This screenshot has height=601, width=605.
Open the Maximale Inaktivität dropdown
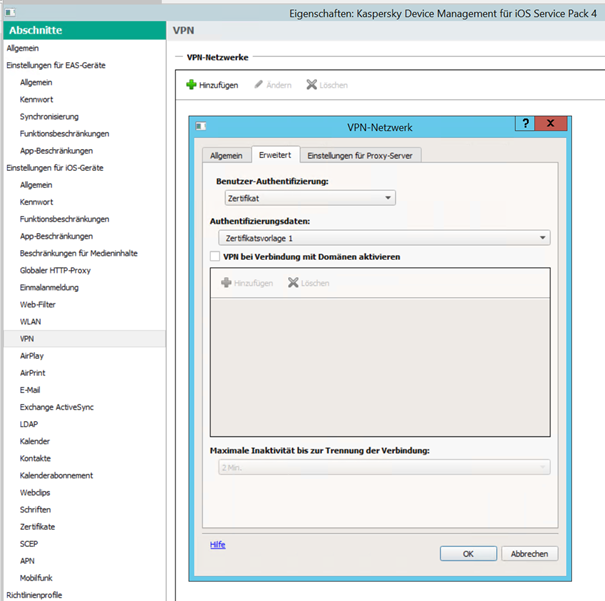click(383, 467)
